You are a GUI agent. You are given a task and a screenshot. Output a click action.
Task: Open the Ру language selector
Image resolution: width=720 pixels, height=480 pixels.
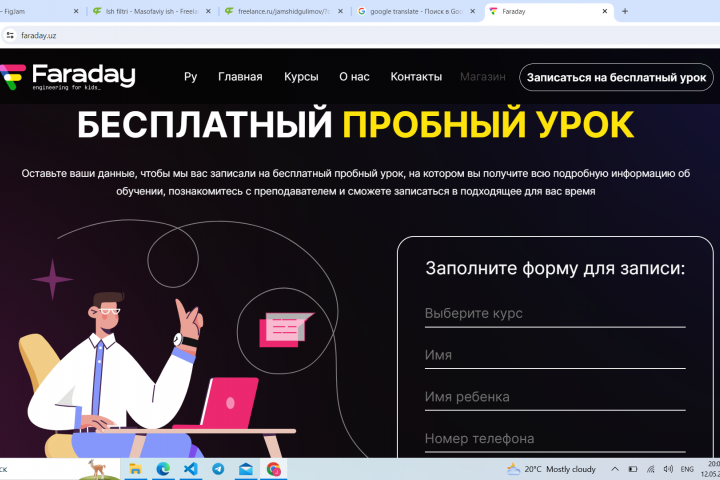(x=191, y=77)
